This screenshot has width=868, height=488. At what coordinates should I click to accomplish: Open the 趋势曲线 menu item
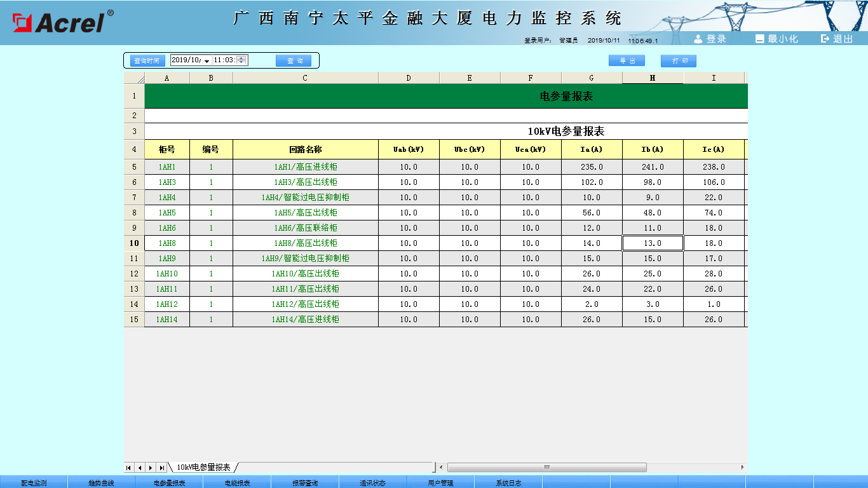click(101, 483)
